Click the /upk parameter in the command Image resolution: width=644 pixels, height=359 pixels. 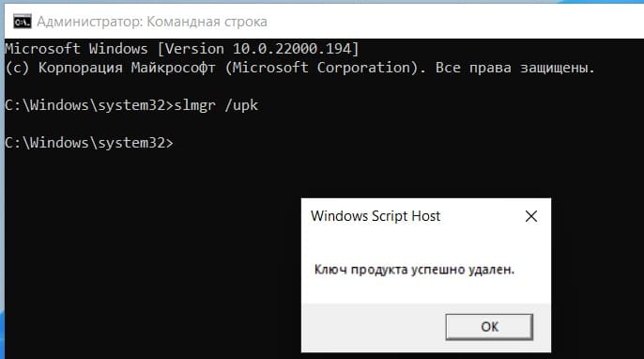coord(241,105)
